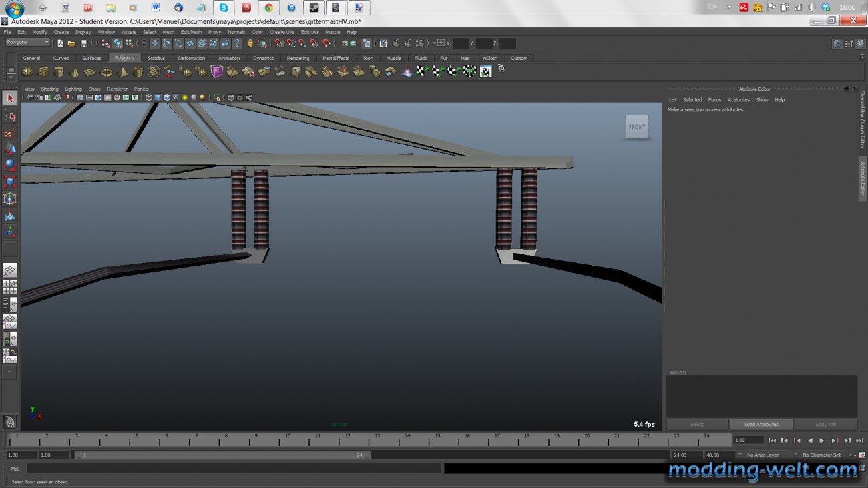Image resolution: width=868 pixels, height=488 pixels.
Task: Activate the Scale tool cube icon
Action: coord(10,182)
